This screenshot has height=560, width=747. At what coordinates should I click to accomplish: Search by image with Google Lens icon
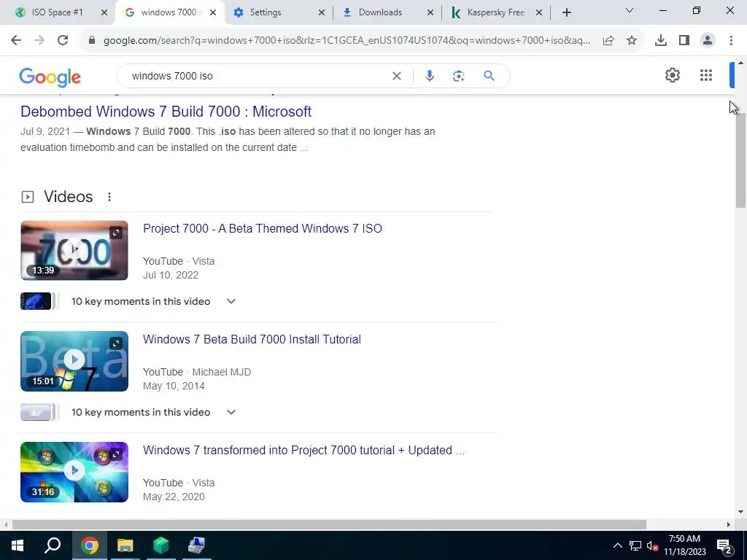coord(458,76)
